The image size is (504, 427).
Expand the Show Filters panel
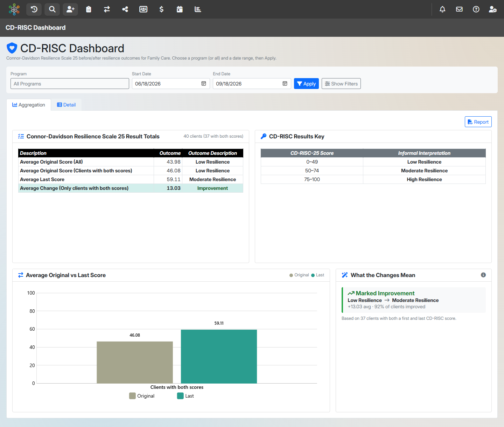click(x=341, y=84)
